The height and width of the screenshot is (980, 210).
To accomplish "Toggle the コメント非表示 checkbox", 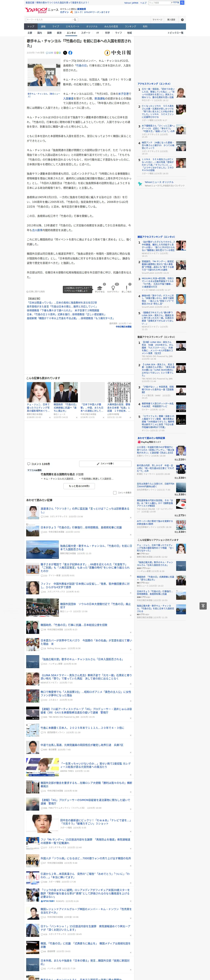I will [x=115, y=493].
